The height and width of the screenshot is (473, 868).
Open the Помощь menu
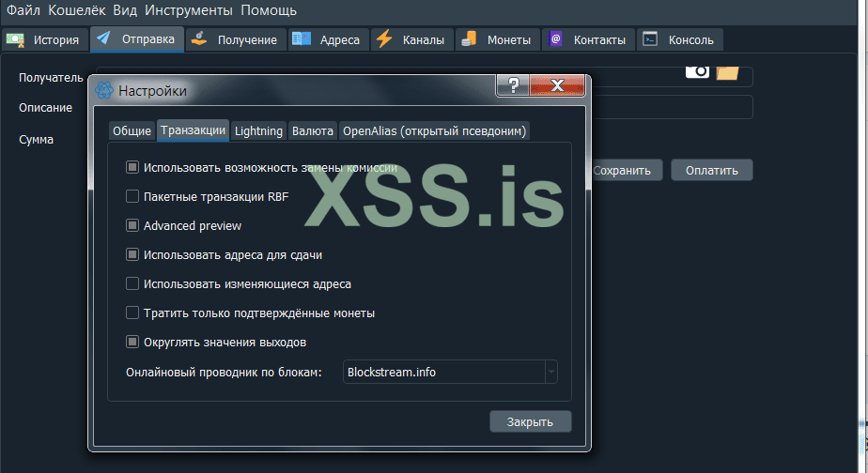[x=269, y=10]
